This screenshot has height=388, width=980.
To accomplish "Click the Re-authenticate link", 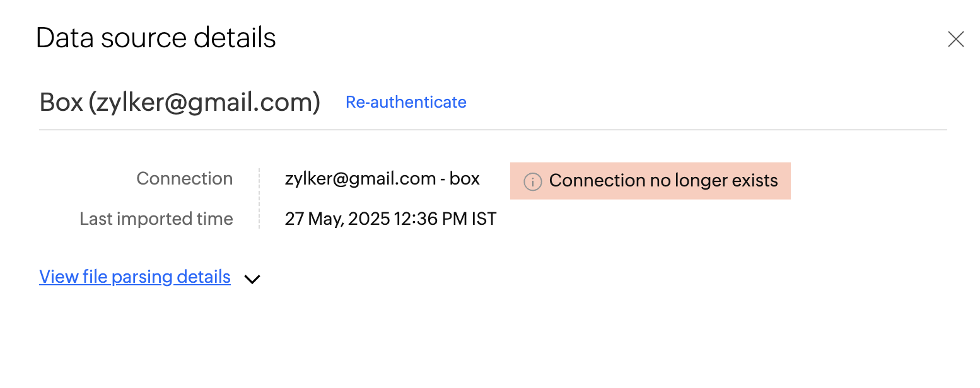I will tap(405, 102).
